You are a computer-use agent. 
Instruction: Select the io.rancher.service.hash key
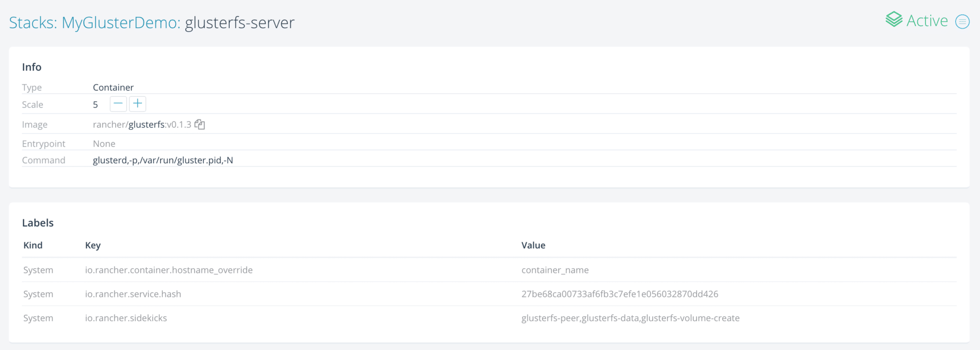click(133, 294)
